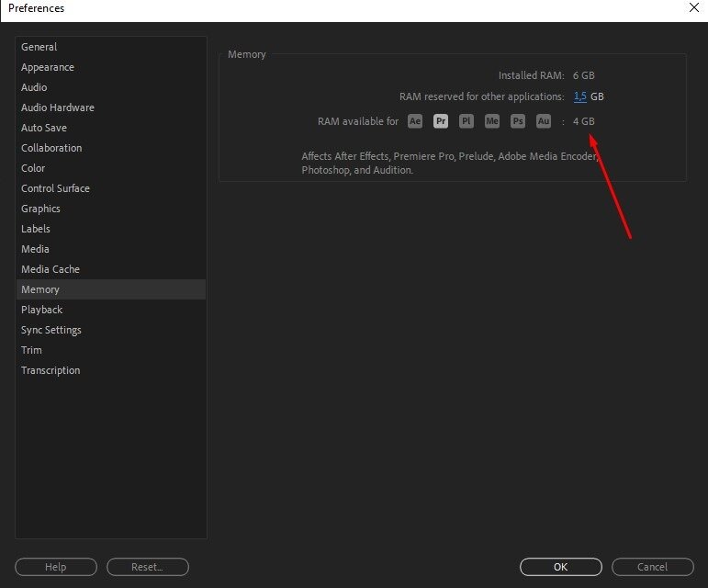708x588 pixels.
Task: Click the RAM available value 4 GB
Action: pos(584,121)
